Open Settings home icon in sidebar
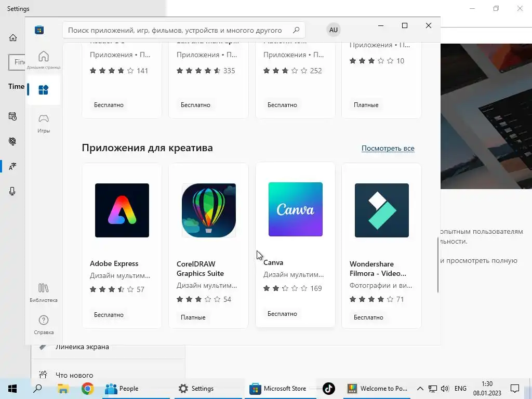532x399 pixels. point(13,37)
